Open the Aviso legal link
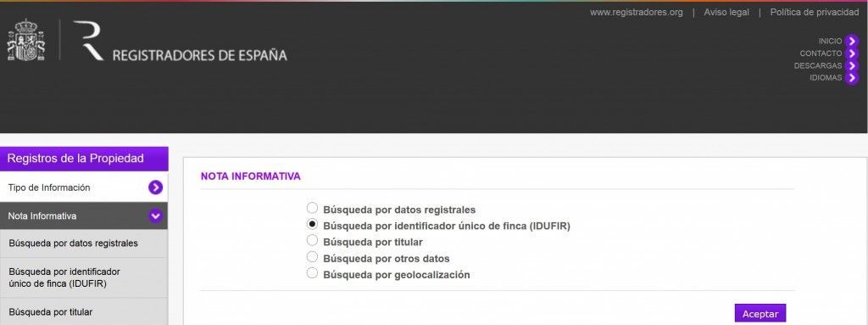Image resolution: width=868 pixels, height=325 pixels. [726, 12]
